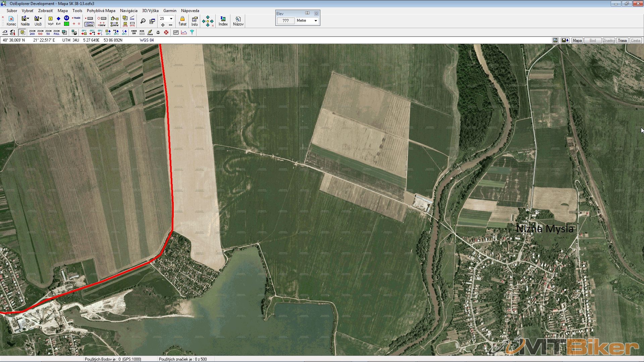Set zoom to 100 percent
Viewport: 644px width, 362px height.
(x=40, y=33)
